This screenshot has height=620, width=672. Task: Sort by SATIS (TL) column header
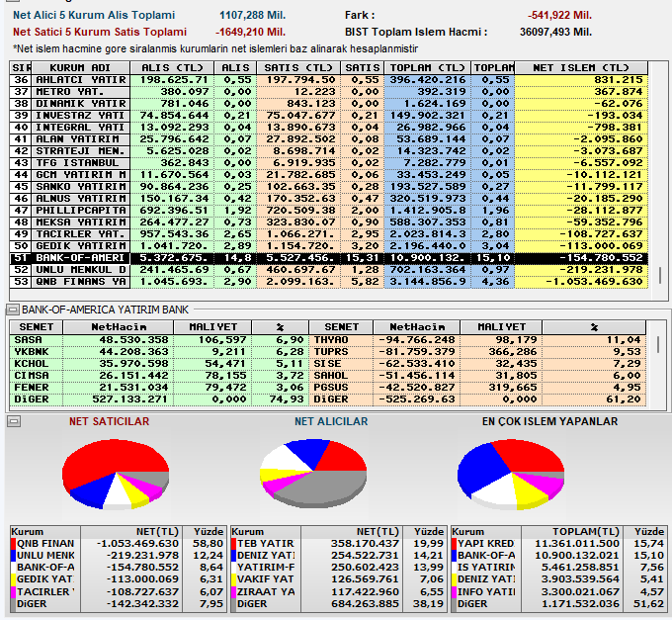click(x=298, y=68)
